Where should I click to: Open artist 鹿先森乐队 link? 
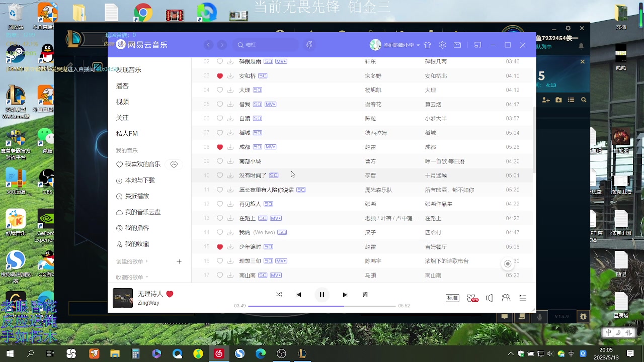[x=379, y=190]
